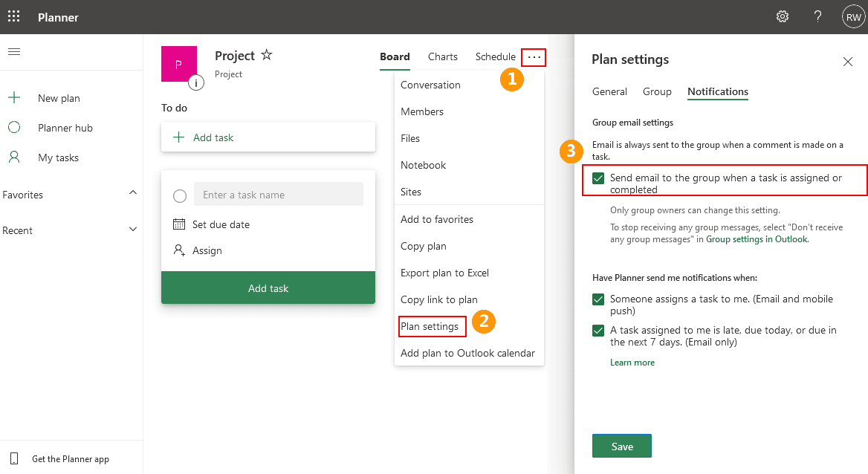
Task: Star the Project plan as favorite
Action: tap(267, 56)
